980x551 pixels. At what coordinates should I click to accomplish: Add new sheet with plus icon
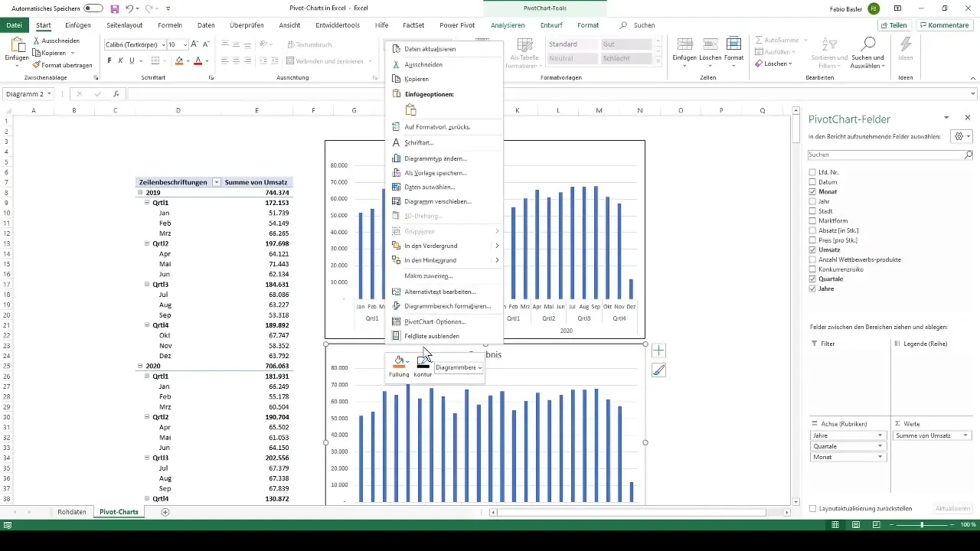tap(165, 512)
